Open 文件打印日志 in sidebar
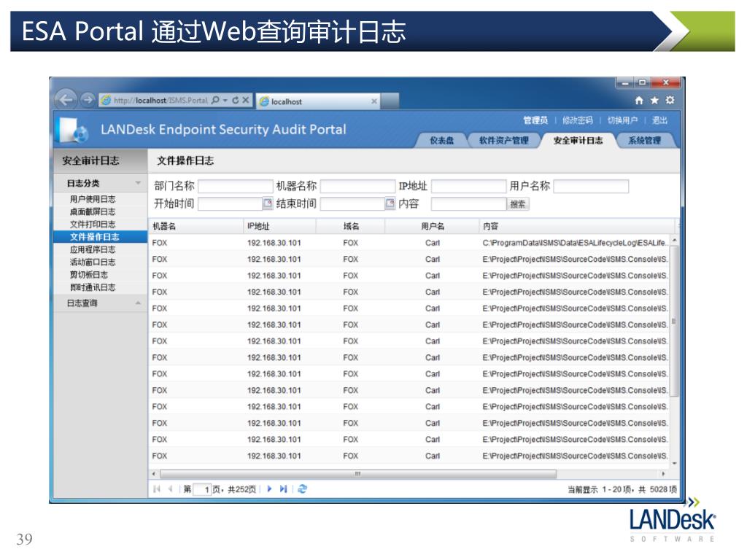 tap(93, 225)
